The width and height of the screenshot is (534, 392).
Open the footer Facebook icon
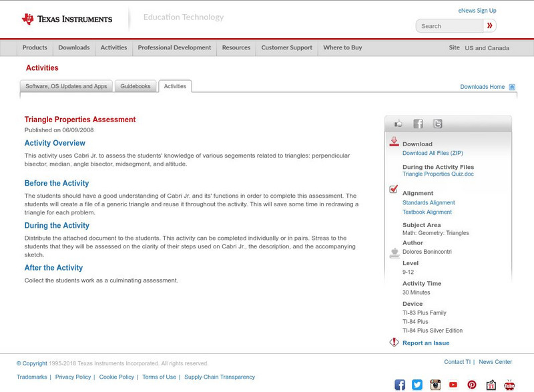click(x=400, y=385)
